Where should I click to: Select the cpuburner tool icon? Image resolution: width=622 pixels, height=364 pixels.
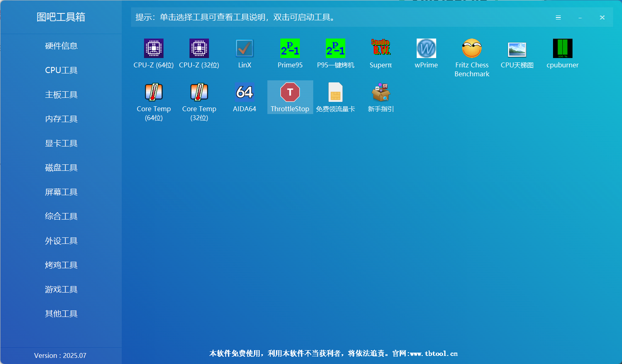coord(563,48)
